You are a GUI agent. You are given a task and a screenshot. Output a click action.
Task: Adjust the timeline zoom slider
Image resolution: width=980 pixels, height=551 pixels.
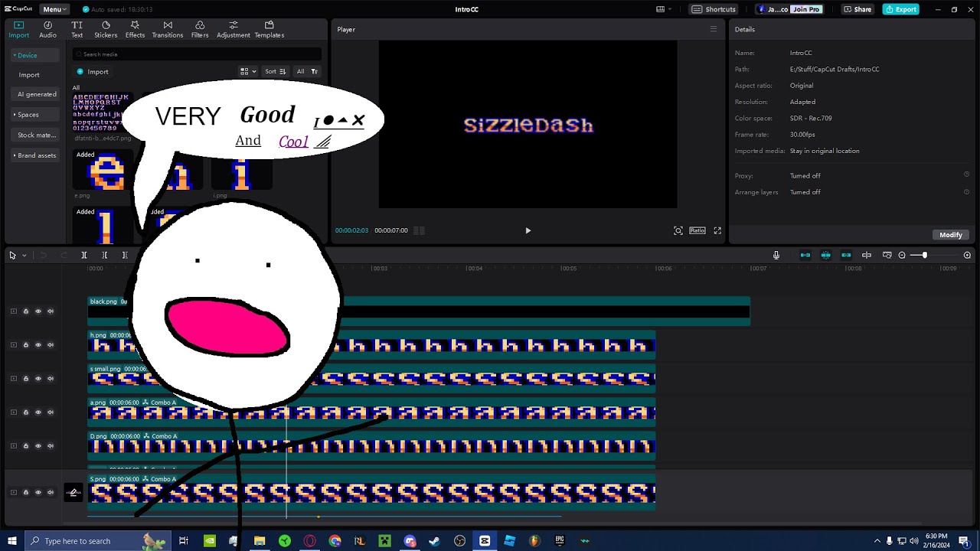pos(924,256)
